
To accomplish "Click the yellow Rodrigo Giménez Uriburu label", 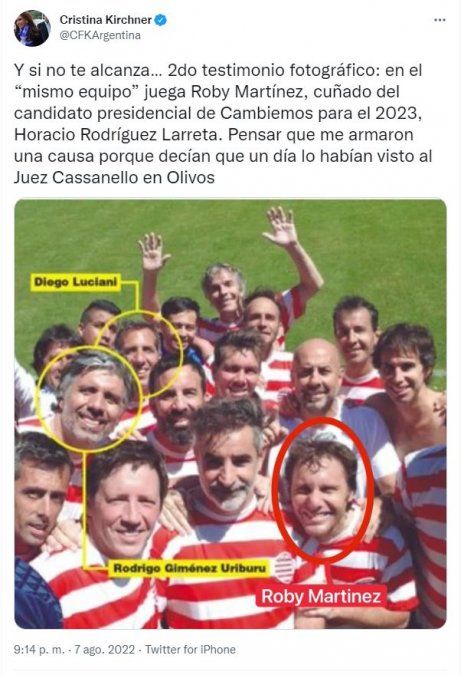I will point(189,568).
